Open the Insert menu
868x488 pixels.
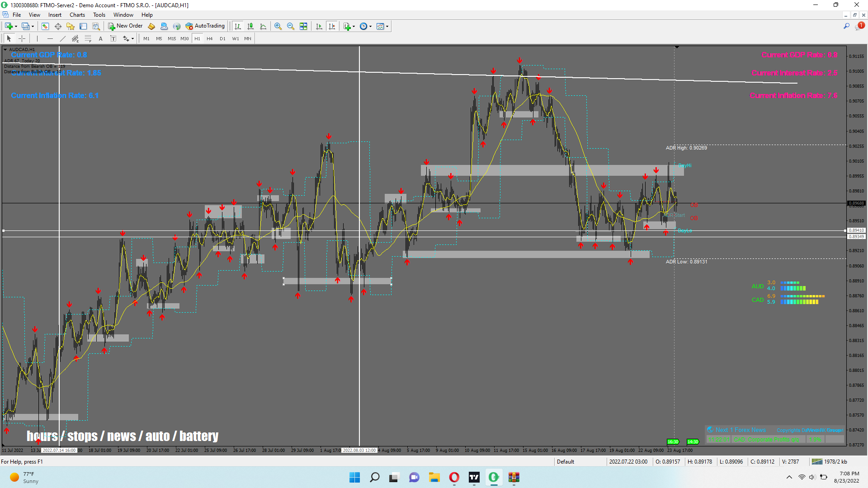pyautogui.click(x=55, y=15)
